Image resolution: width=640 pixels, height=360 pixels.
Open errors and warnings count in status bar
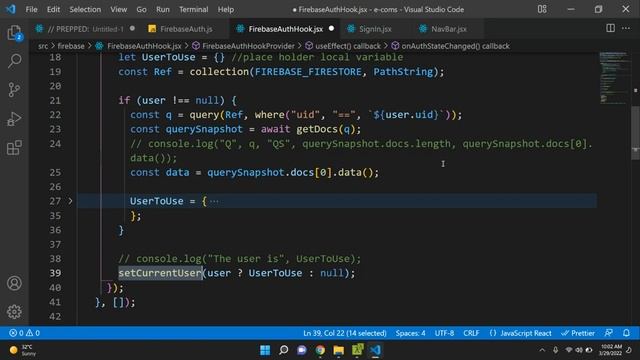coord(24,333)
